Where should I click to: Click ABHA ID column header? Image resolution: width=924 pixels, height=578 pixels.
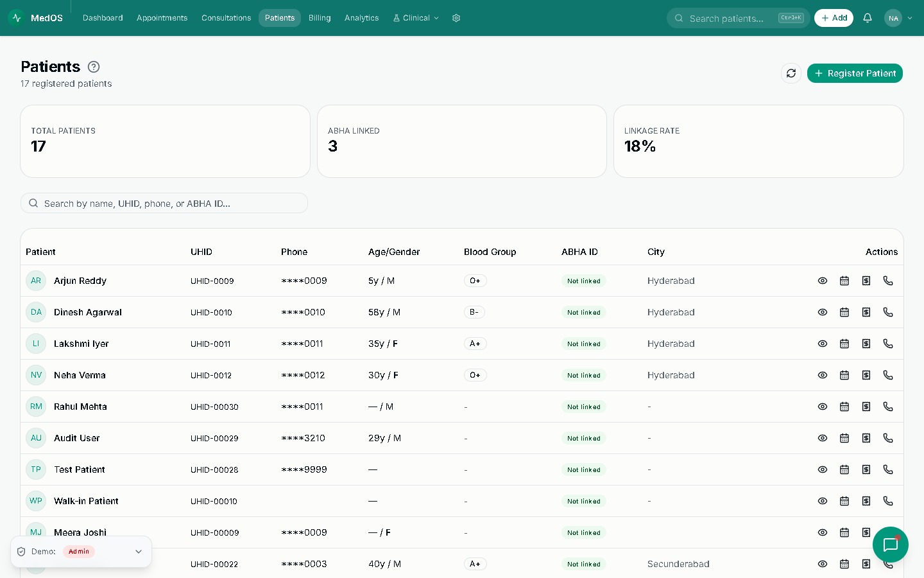pos(579,252)
